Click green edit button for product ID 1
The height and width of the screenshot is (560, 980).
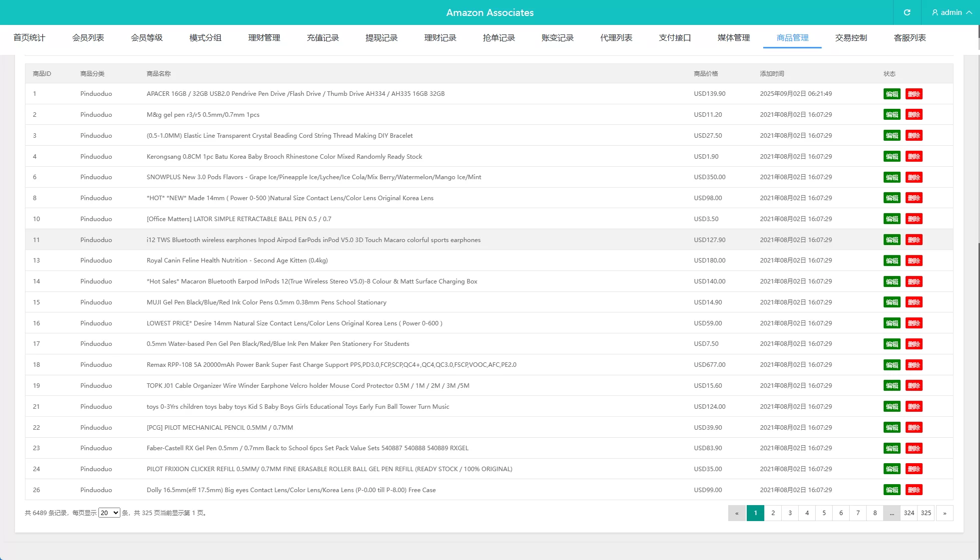click(x=892, y=94)
